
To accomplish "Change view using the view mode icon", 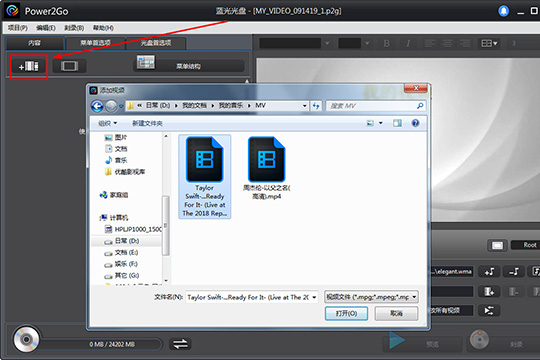I will point(370,123).
